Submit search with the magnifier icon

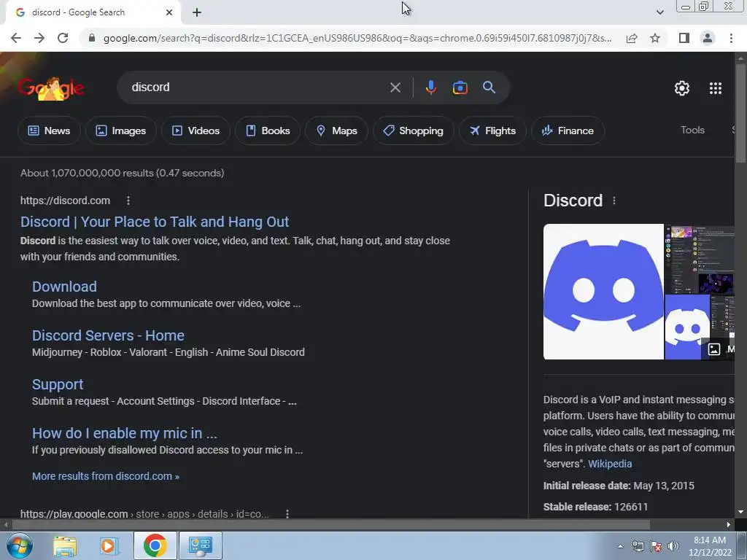click(489, 87)
